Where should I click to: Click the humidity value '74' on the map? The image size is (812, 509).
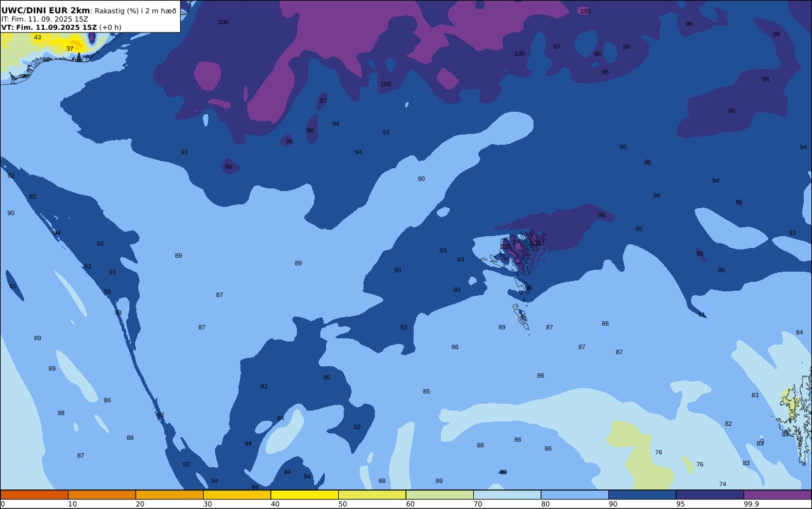(x=723, y=484)
